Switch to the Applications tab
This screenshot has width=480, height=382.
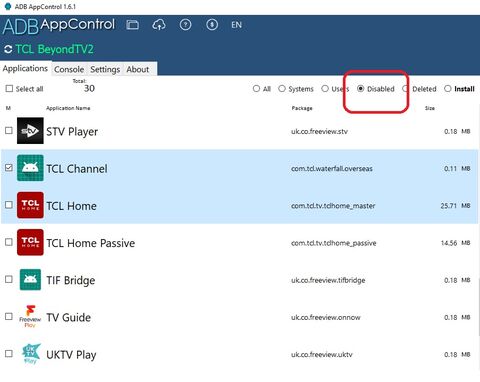tap(25, 68)
